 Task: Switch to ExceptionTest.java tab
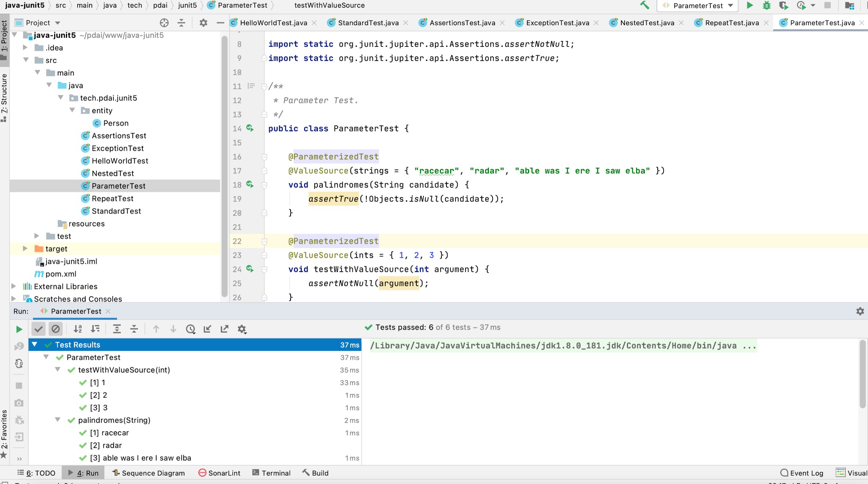coord(557,23)
